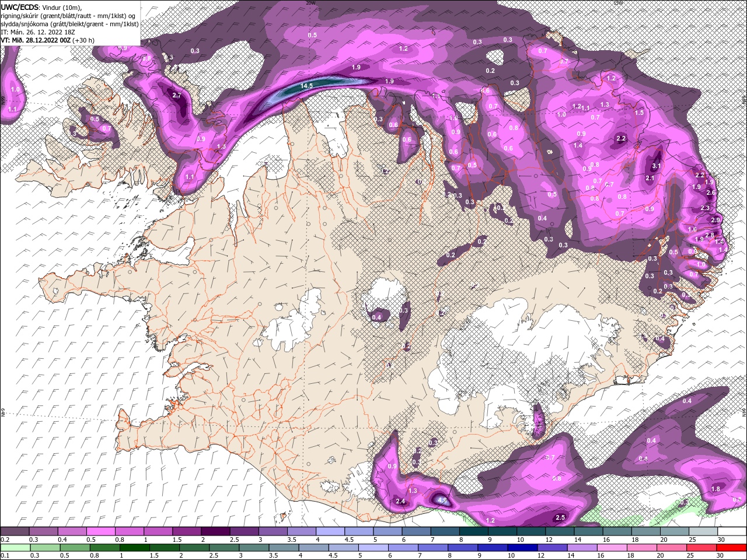This screenshot has height=560, width=747.
Task: Click the 2.9 value on the east coast
Action: 716,220
